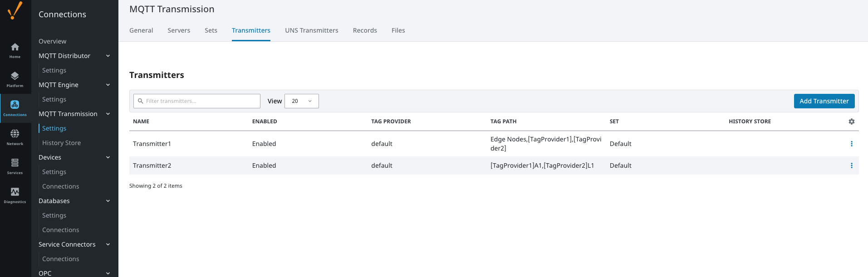Screen dimensions: 868x277
Task: Collapse the MQTT Engine section
Action: click(x=108, y=85)
